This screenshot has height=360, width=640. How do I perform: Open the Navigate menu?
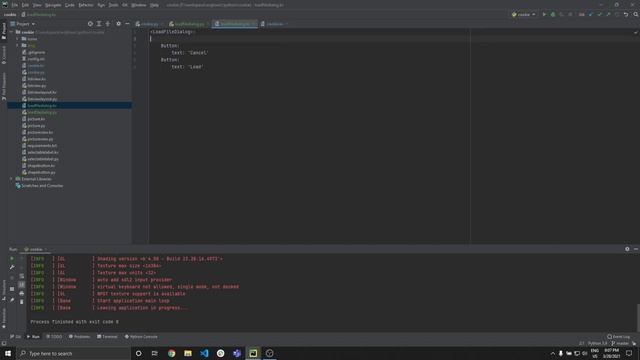(53, 5)
